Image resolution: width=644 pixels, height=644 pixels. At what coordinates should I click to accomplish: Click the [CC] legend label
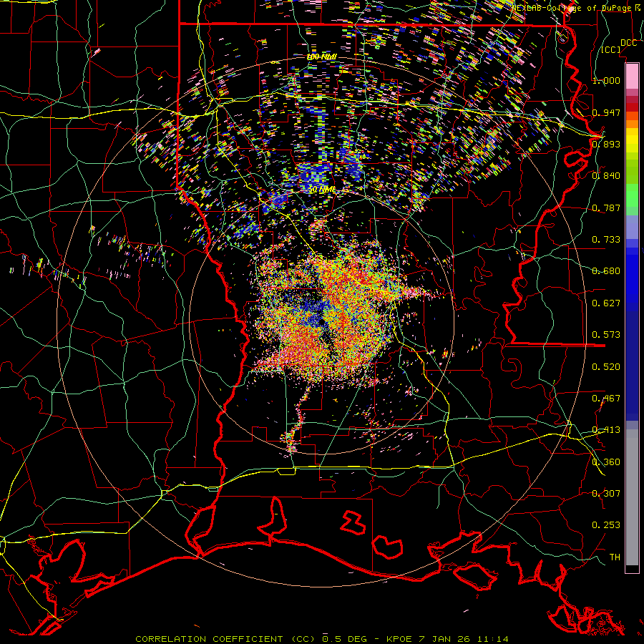(x=611, y=49)
